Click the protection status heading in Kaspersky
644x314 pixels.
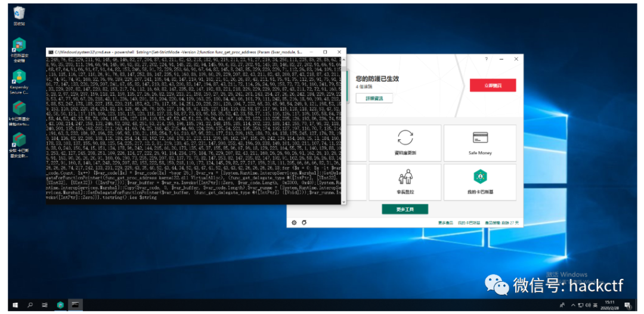(377, 79)
